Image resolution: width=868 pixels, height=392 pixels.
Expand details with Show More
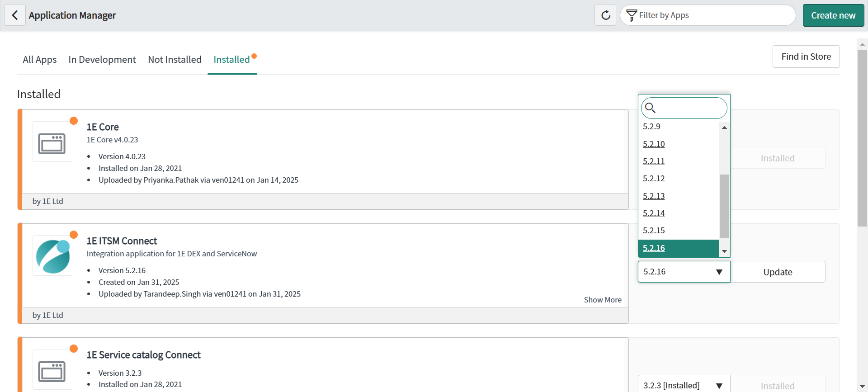coord(602,300)
